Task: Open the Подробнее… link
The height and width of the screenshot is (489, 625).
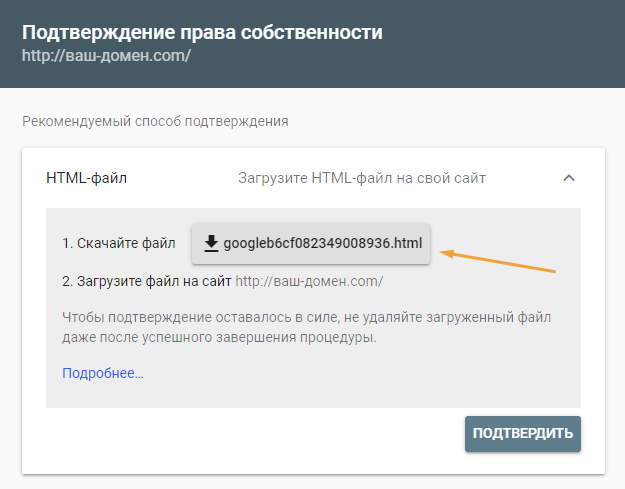Action: [103, 373]
